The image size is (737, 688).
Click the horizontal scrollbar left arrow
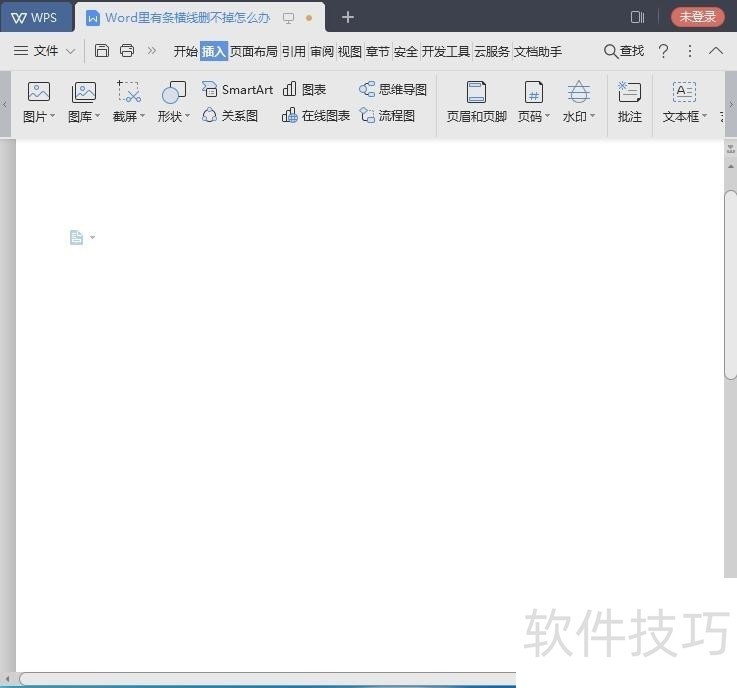coord(8,679)
